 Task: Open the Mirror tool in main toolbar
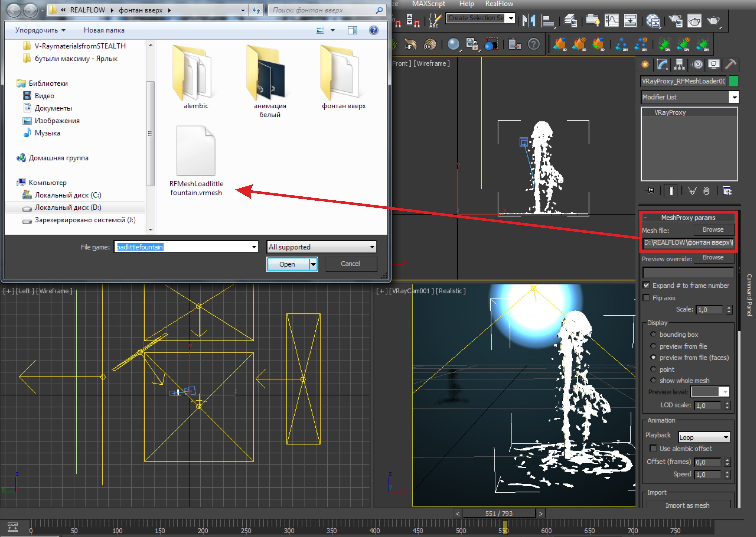[x=529, y=21]
